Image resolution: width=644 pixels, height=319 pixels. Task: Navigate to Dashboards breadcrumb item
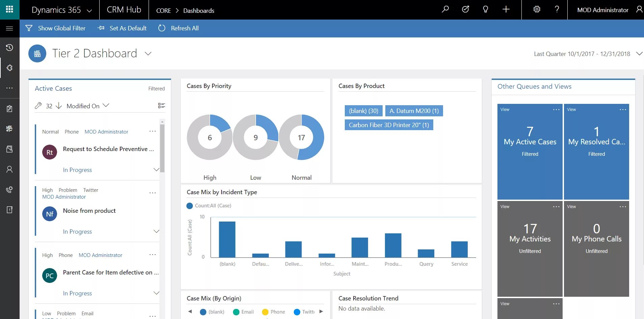198,10
